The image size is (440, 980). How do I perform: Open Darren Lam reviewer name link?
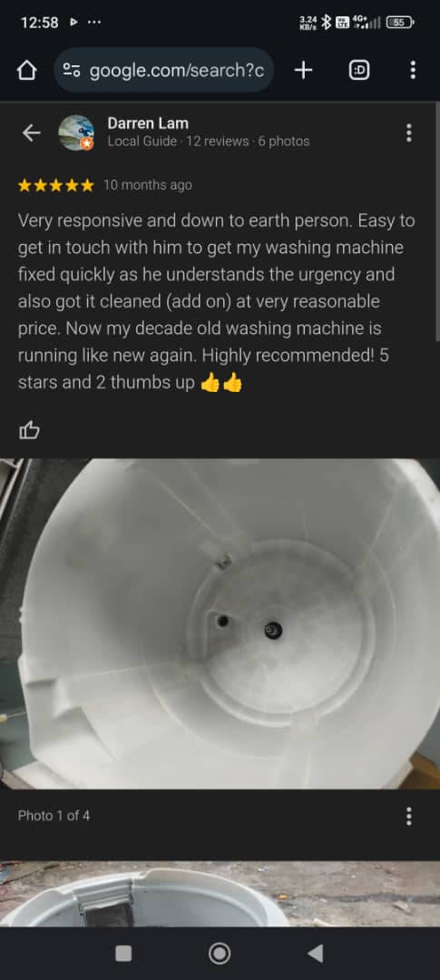(148, 123)
